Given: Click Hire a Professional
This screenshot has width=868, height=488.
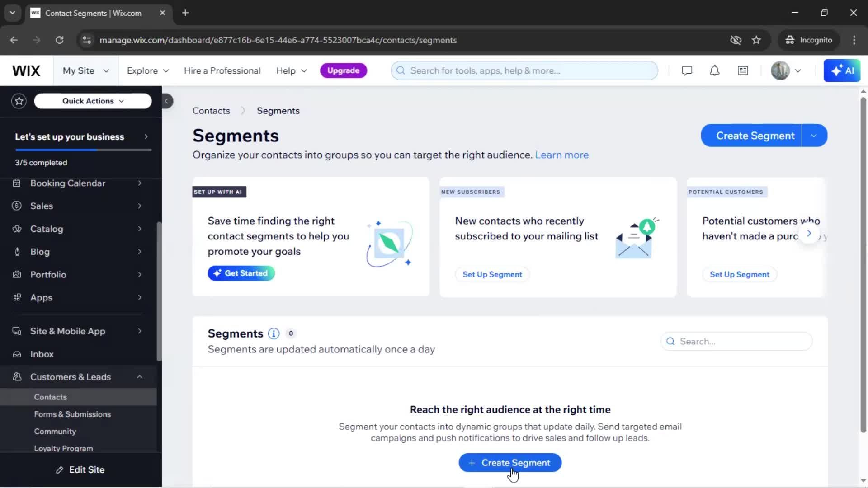Looking at the screenshot, I should coord(222,71).
